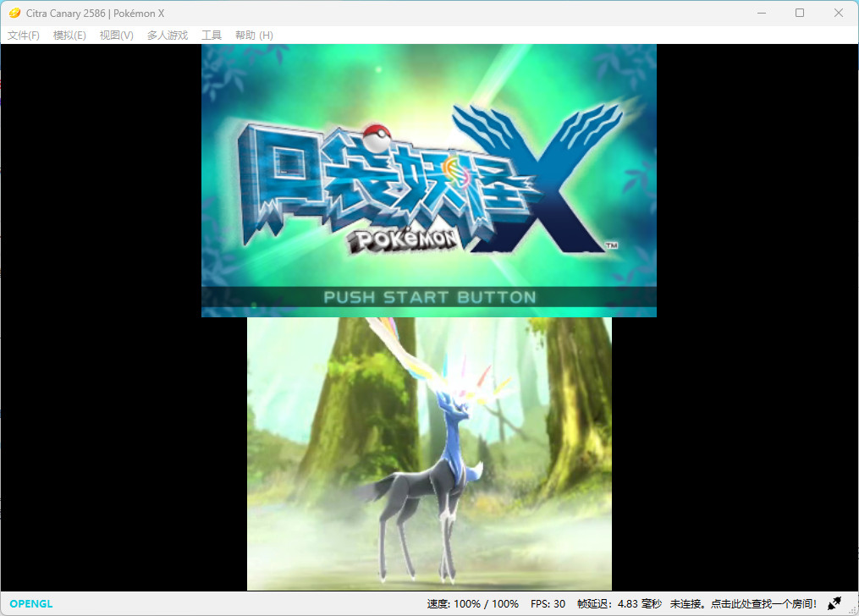Click the Pokémon X logo on top screen
The image size is (859, 616).
[431, 178]
